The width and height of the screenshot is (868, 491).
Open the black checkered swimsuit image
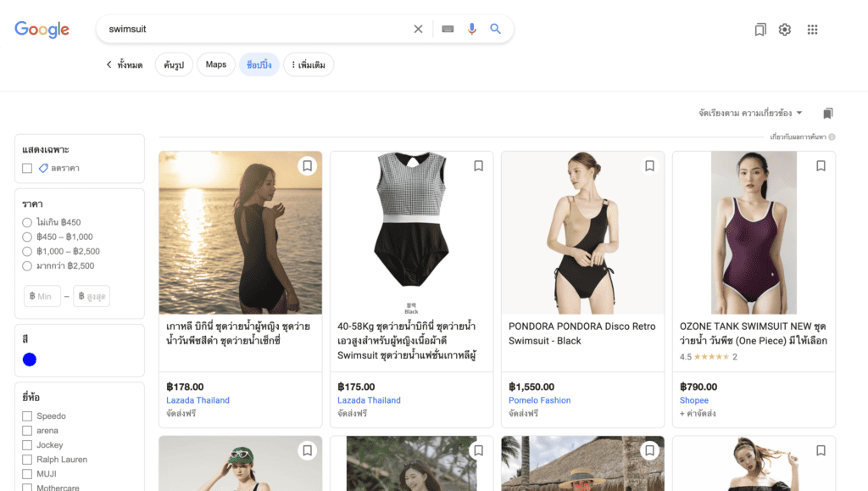coord(411,232)
